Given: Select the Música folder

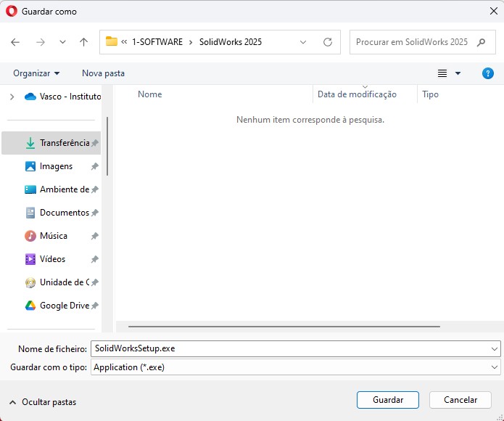Looking at the screenshot, I should pos(53,236).
